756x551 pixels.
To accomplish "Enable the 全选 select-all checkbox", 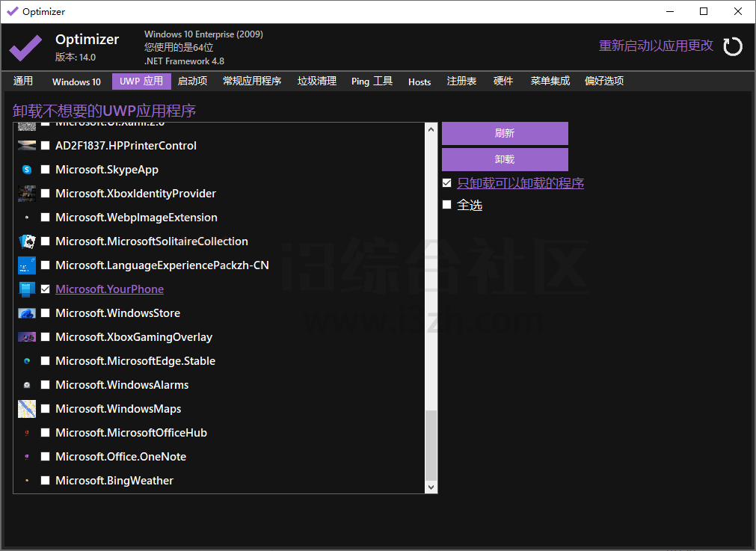I will pyautogui.click(x=447, y=205).
